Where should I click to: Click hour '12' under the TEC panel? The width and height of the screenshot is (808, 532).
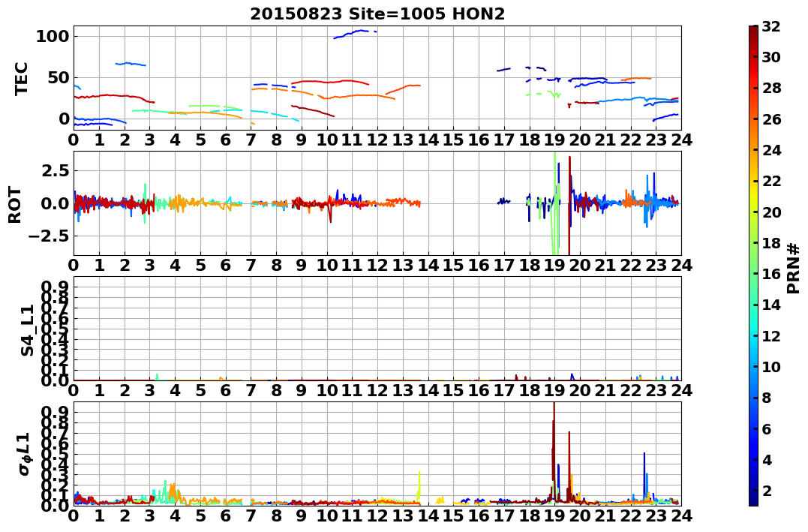pos(377,140)
